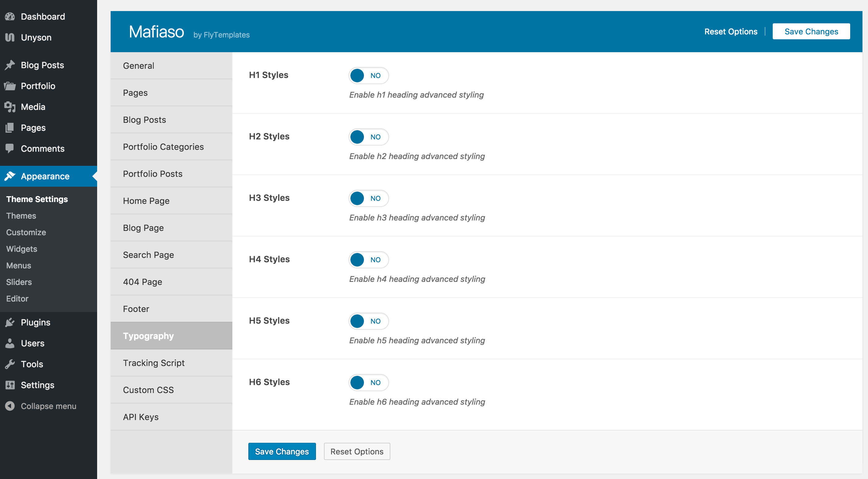
Task: Toggle the H6 Styles switch
Action: pos(368,382)
